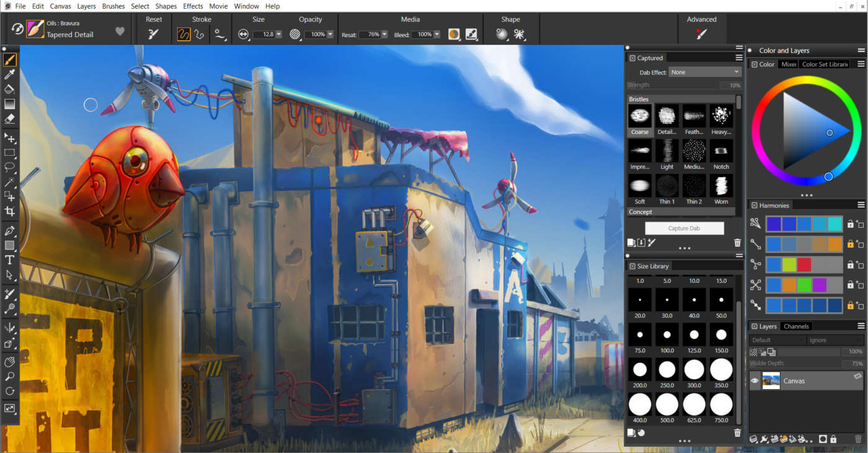This screenshot has height=453, width=868.
Task: Toggle the freehand stroke drawing style
Action: (184, 35)
